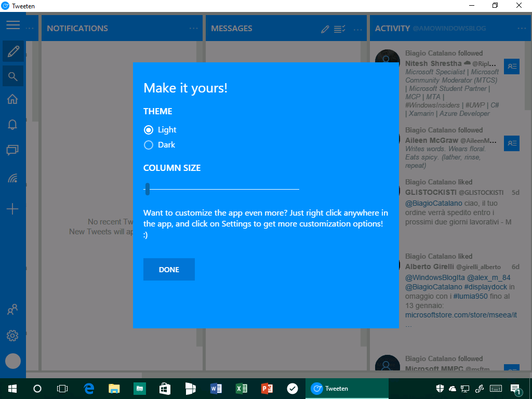Open Windows Defender shield tray icon
This screenshot has width=532, height=399.
[440, 389]
